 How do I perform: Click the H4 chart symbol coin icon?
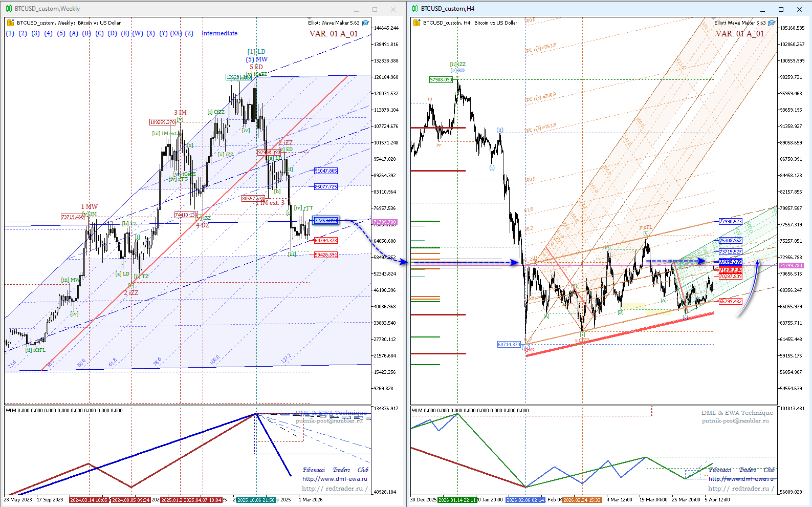pos(417,23)
